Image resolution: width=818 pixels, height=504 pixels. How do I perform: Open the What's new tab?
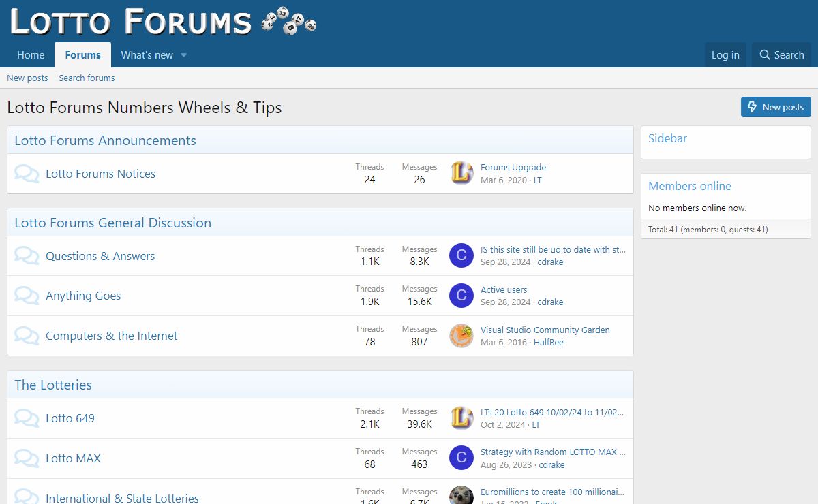tap(147, 55)
